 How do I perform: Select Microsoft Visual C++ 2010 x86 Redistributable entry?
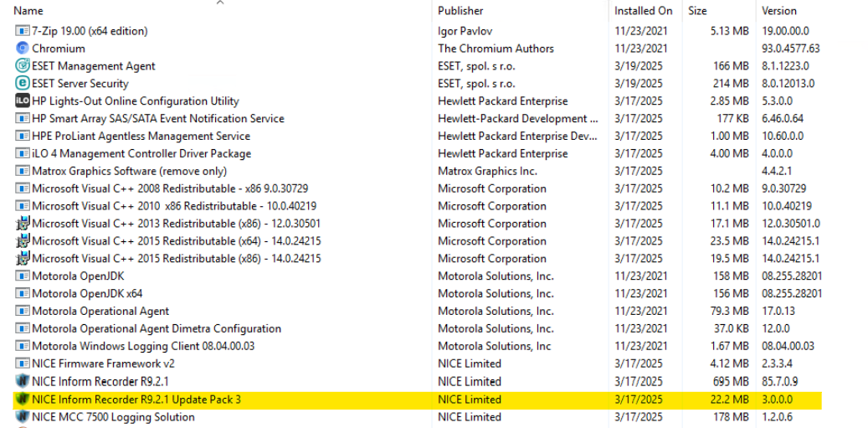tap(174, 207)
